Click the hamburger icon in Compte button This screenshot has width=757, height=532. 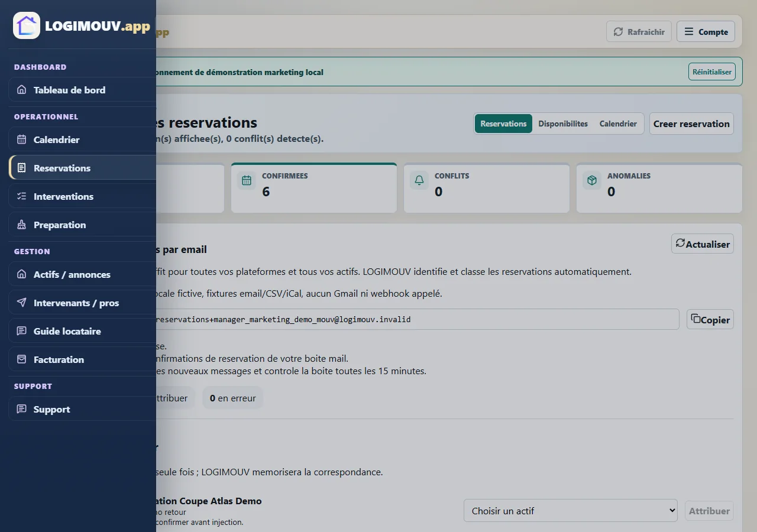tap(689, 32)
